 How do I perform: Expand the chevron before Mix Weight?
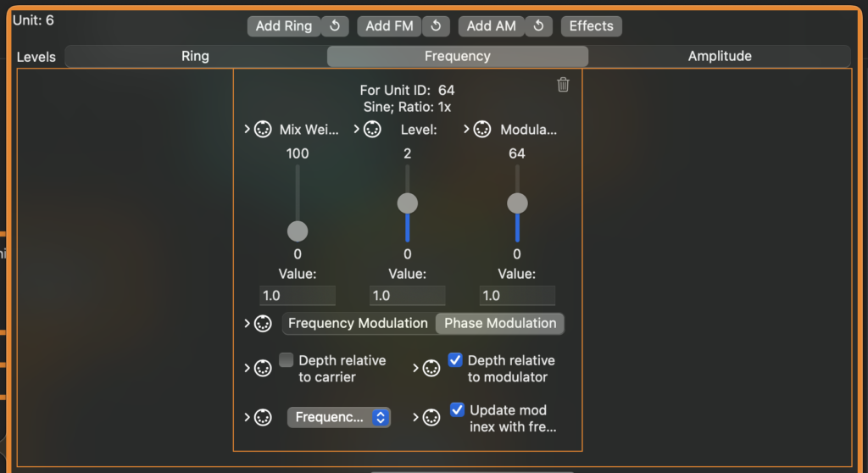click(247, 129)
